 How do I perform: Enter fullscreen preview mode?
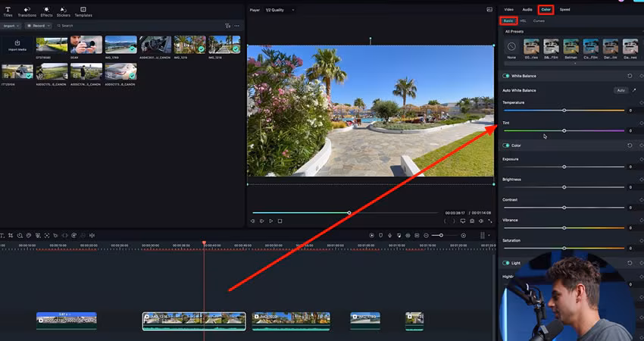click(490, 221)
